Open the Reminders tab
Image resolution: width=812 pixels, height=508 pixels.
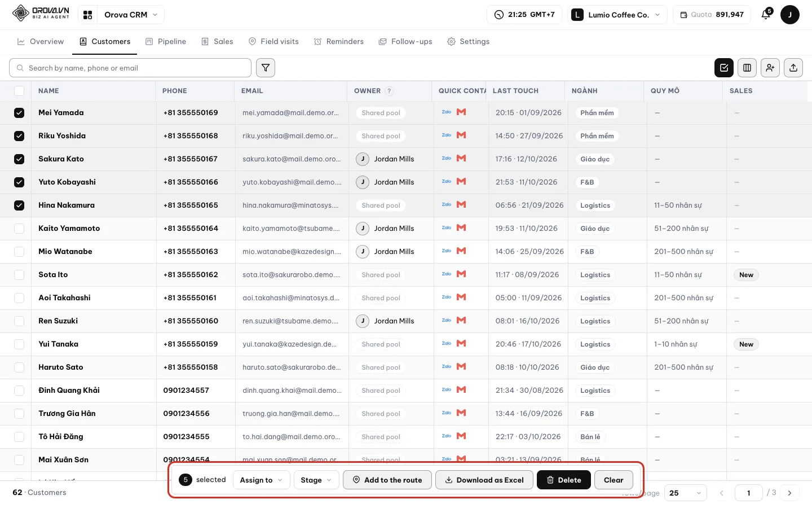(x=339, y=42)
